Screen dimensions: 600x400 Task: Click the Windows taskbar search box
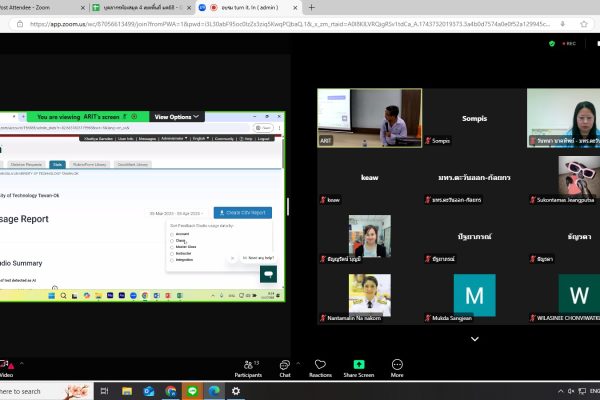46,391
